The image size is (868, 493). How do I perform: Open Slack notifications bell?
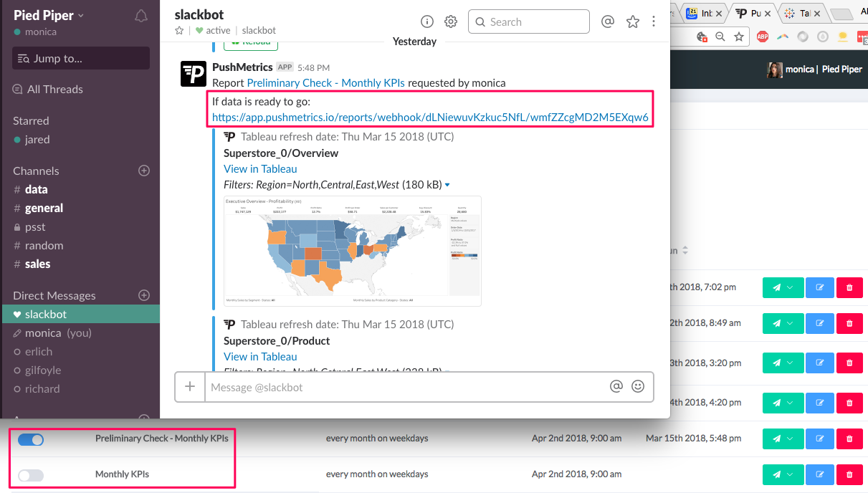click(141, 16)
